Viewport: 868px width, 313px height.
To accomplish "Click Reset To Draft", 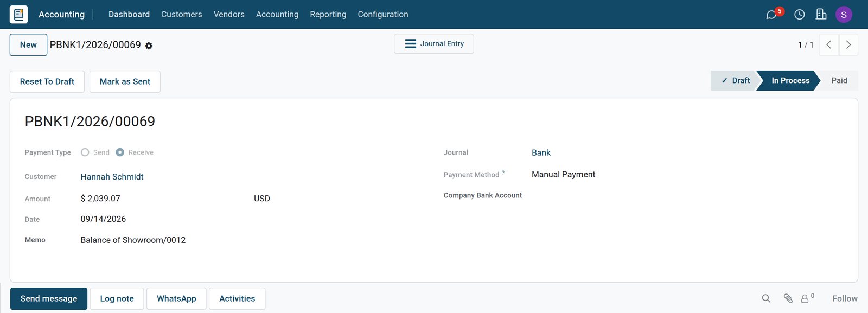I will click(x=47, y=81).
